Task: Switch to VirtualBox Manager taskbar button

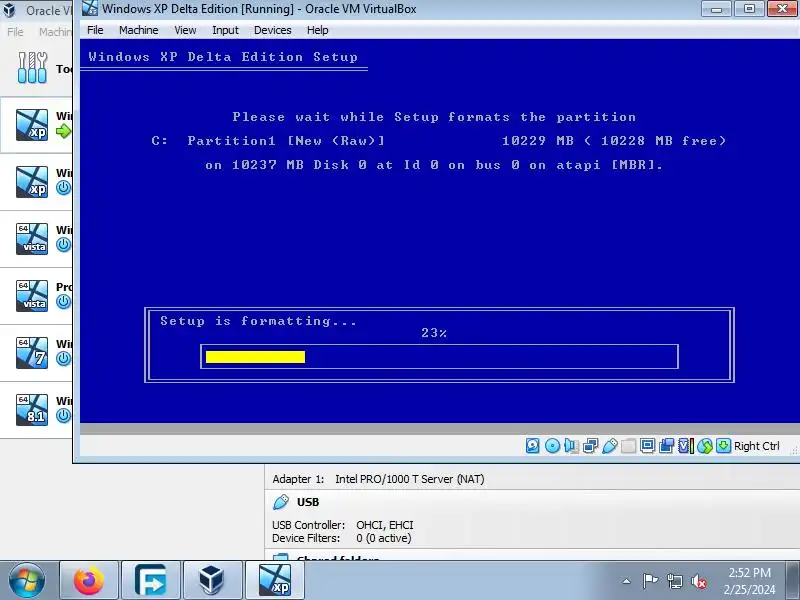Action: click(212, 581)
